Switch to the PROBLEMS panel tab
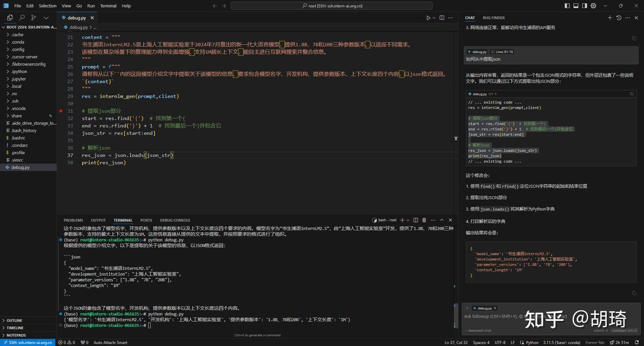Screen dimensions: 644x346 73,220
